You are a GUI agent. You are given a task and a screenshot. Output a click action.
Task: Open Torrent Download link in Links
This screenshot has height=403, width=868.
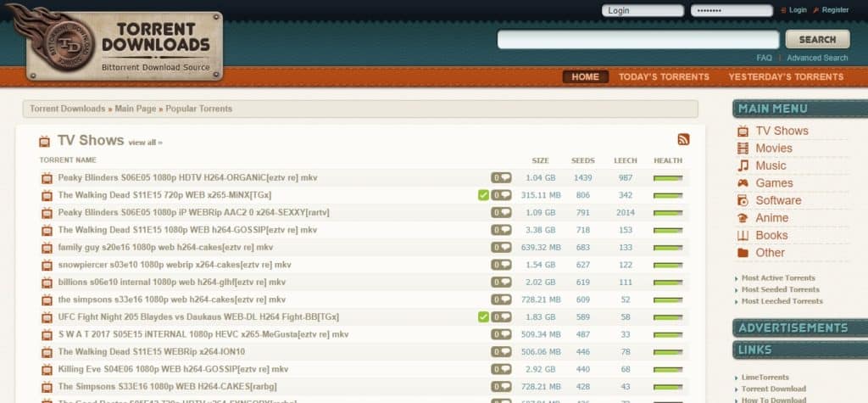click(773, 389)
